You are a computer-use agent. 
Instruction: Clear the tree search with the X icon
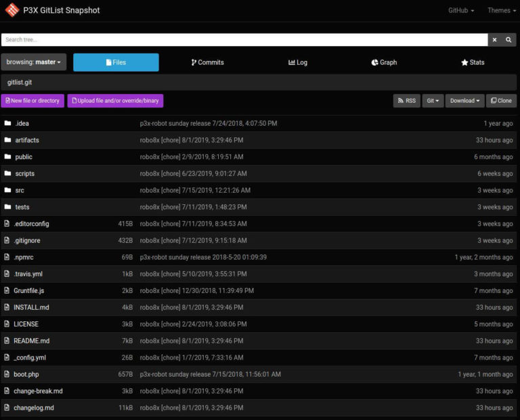494,40
